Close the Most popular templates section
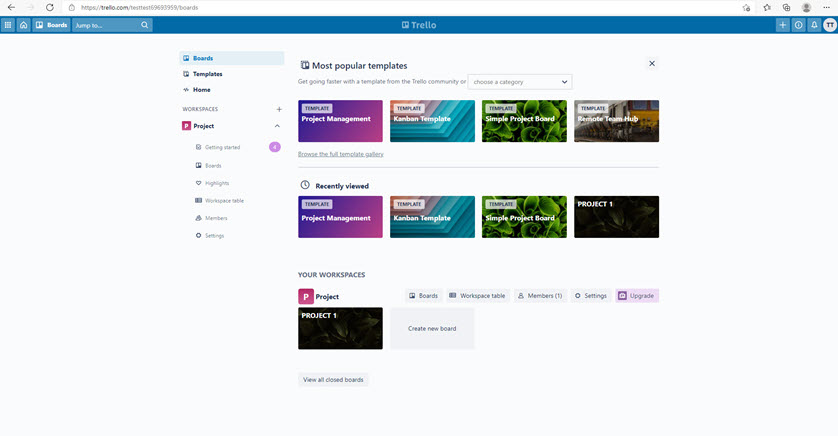The width and height of the screenshot is (838, 436). (652, 64)
